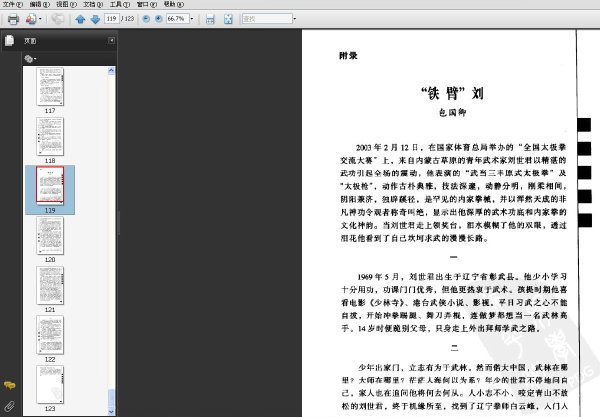Select the page 117 thumbnail
This screenshot has height=417, width=600.
tap(50, 86)
